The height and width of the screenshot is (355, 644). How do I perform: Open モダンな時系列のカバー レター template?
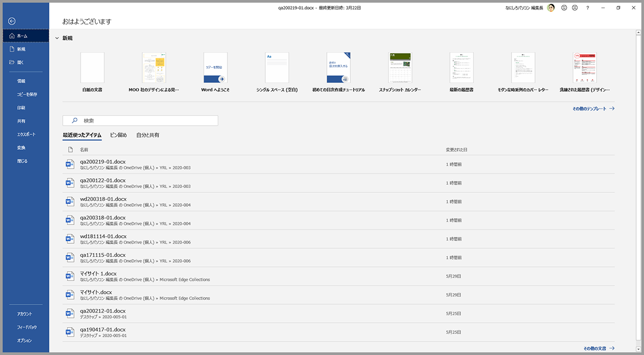tap(523, 73)
